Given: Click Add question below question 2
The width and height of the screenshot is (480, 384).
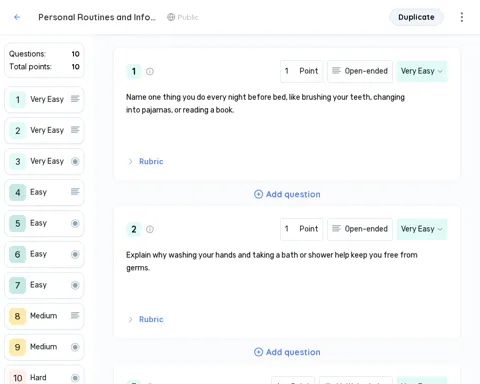Looking at the screenshot, I should click(x=287, y=352).
